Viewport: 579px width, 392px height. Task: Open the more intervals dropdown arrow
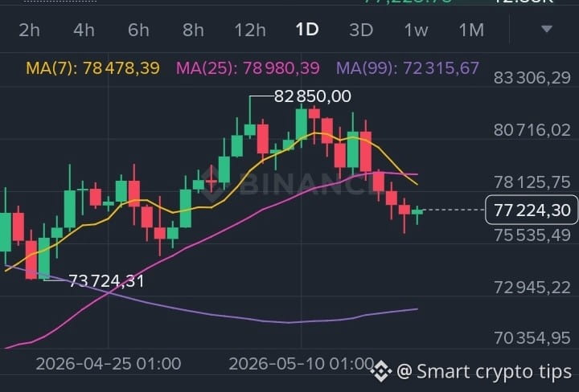[x=547, y=29]
